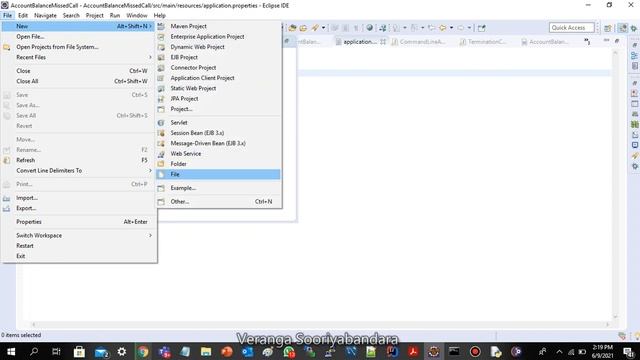This screenshot has height=360, width=640.
Task: Open the Window menu
Action: (x=137, y=16)
